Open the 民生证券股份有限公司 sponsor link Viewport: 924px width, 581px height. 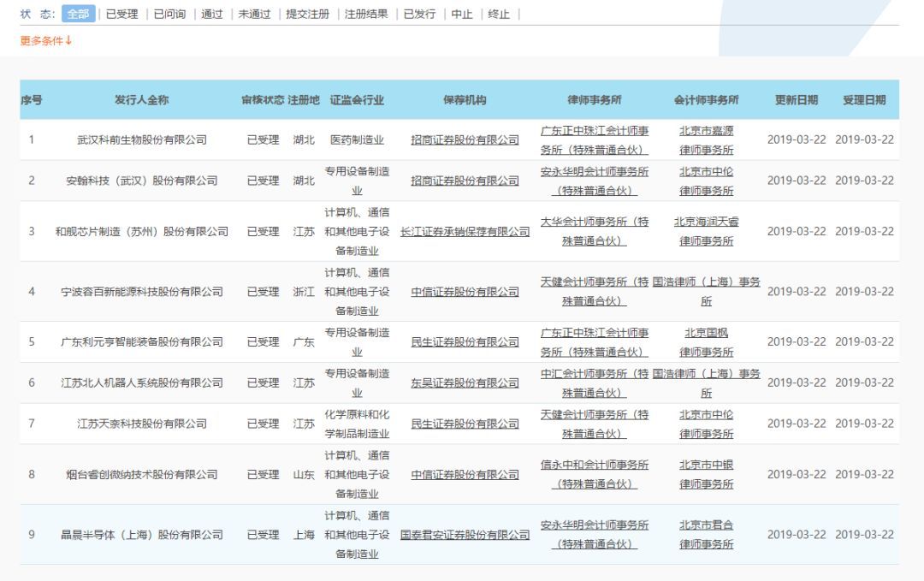click(x=463, y=342)
